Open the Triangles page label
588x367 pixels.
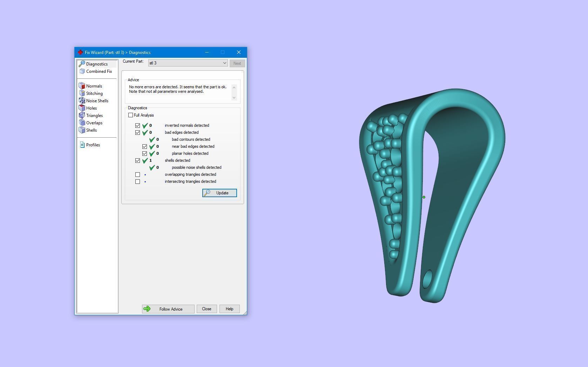tap(94, 116)
